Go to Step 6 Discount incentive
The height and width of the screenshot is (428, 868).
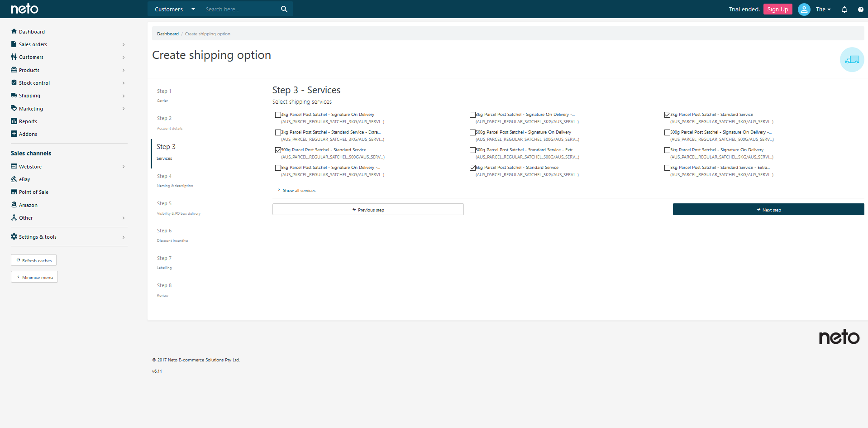coord(172,235)
